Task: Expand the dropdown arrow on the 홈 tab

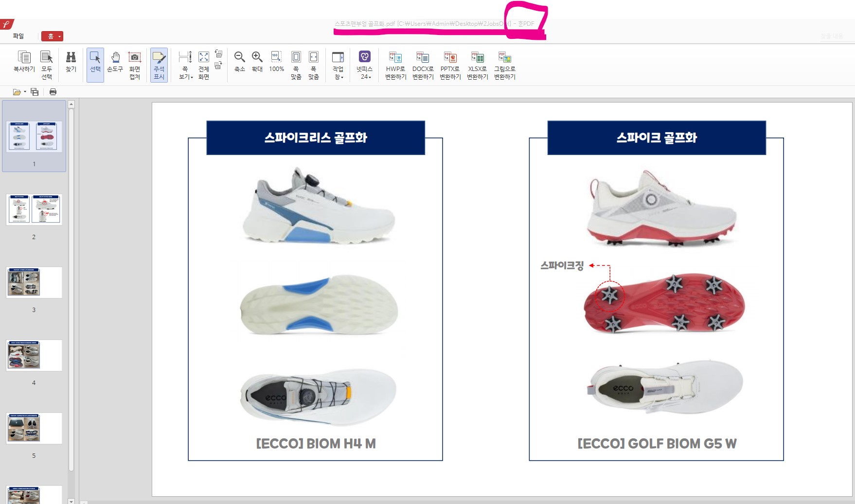Action: (x=60, y=36)
